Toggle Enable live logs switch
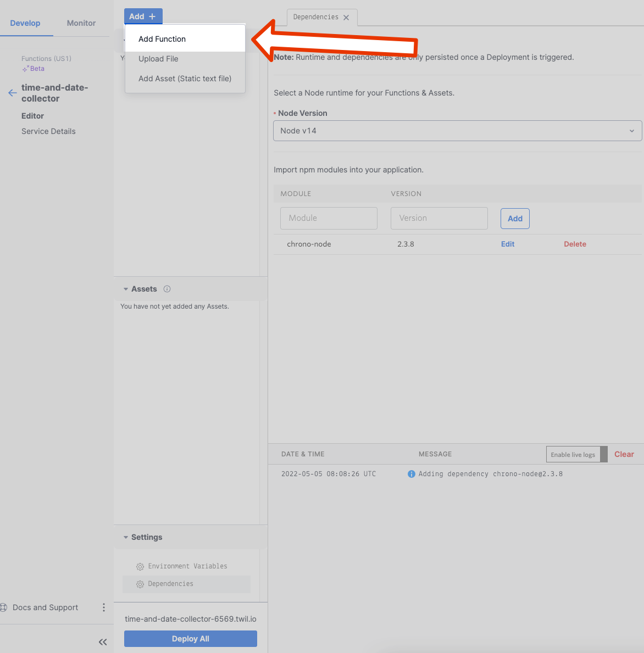The image size is (644, 653). point(577,454)
